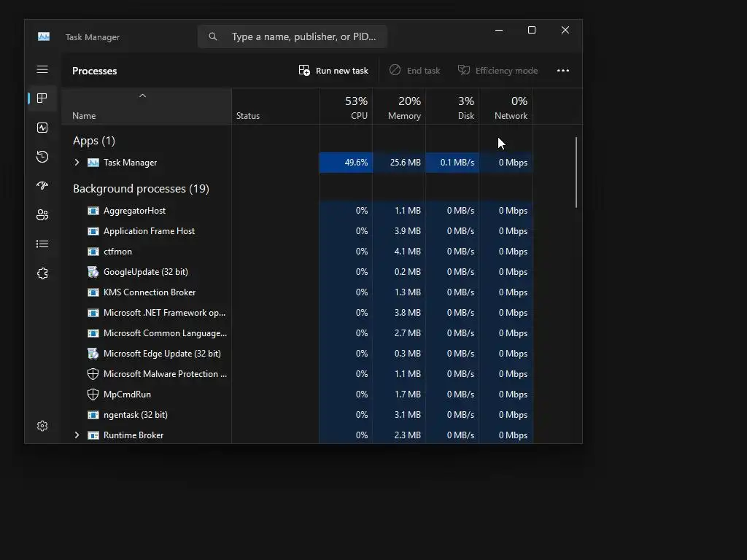Screen dimensions: 747x560
Task: Expand the Runtime Broker process row
Action: [77, 435]
